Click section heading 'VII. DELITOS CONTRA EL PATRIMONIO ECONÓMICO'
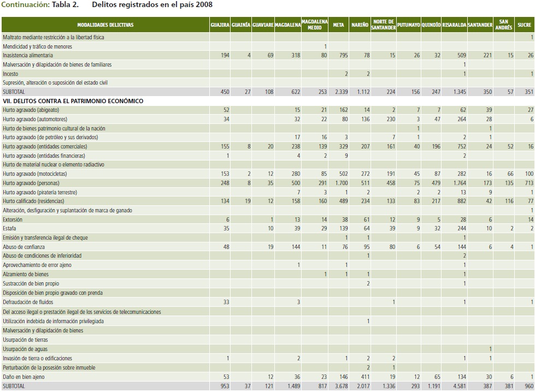 click(73, 101)
